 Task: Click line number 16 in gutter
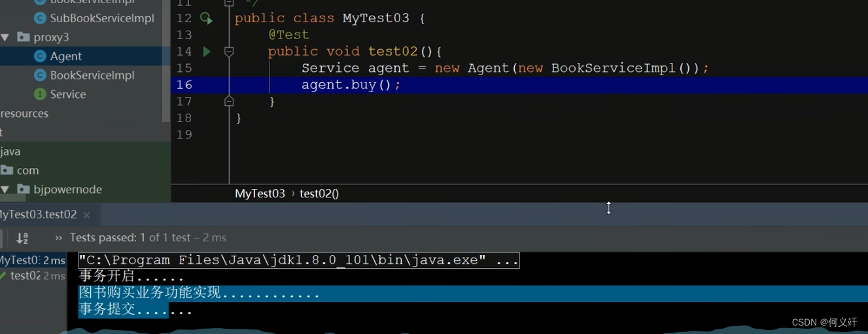coord(184,85)
